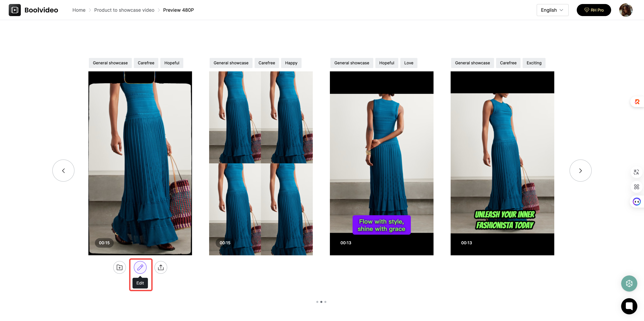Click the save to folder icon
The image size is (644, 321).
tap(120, 268)
